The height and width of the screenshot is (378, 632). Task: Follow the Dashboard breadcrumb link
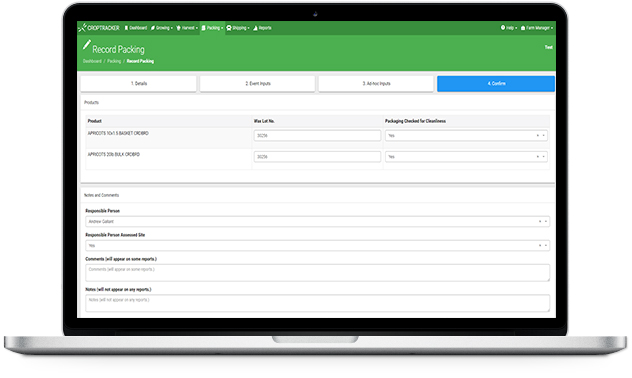point(92,61)
